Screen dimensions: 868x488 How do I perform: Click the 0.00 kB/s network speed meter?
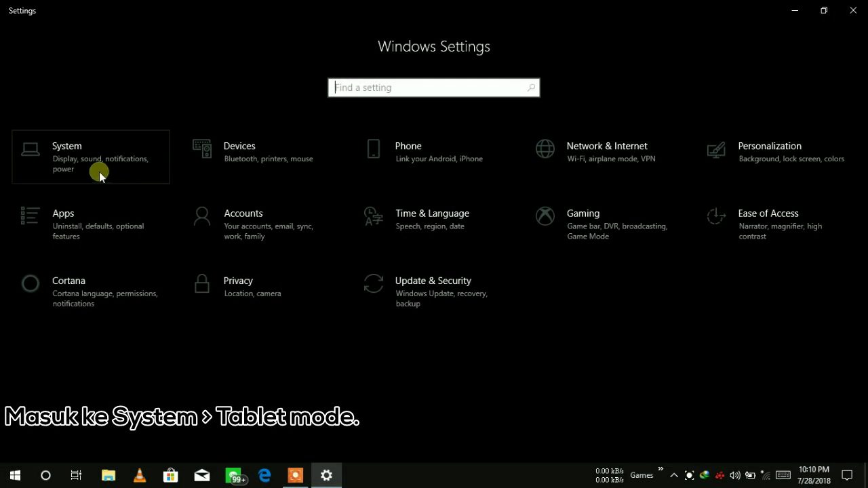pos(610,475)
